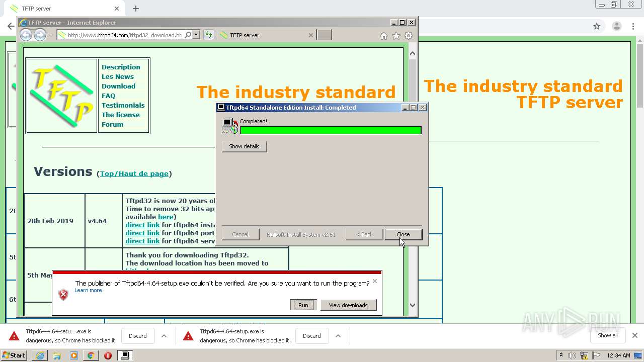The height and width of the screenshot is (362, 644).
Task: Expand the IE address bar dropdown arrow
Action: [196, 35]
